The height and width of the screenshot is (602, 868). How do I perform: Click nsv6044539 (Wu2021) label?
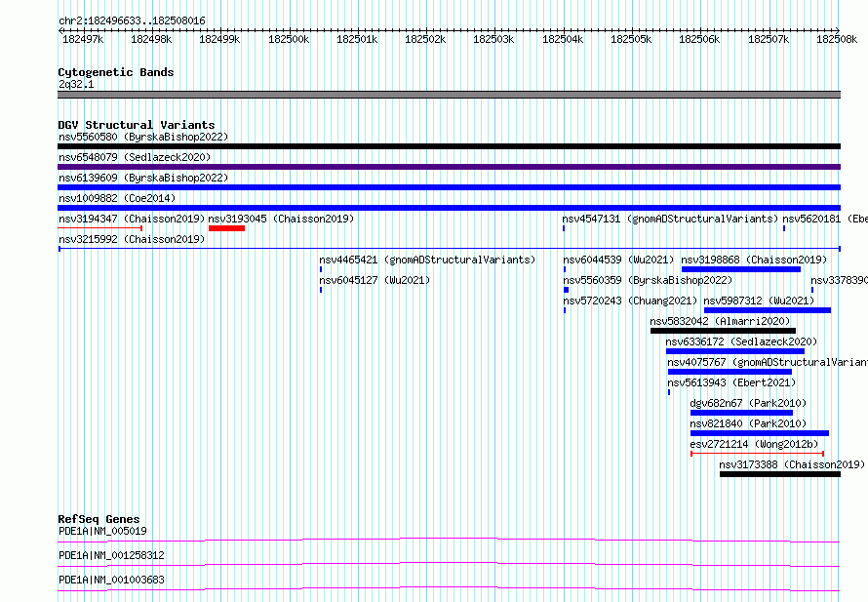(618, 260)
